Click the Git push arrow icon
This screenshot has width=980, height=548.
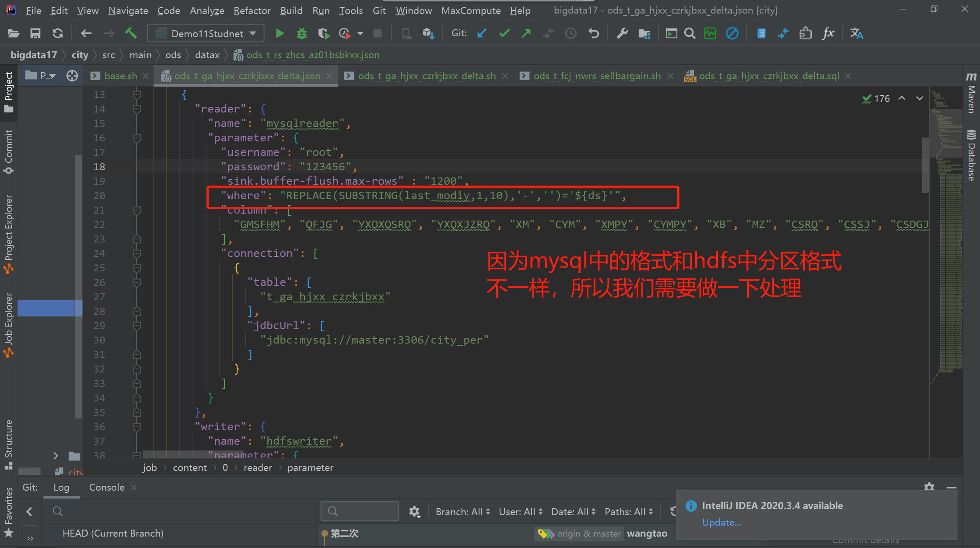click(x=526, y=34)
